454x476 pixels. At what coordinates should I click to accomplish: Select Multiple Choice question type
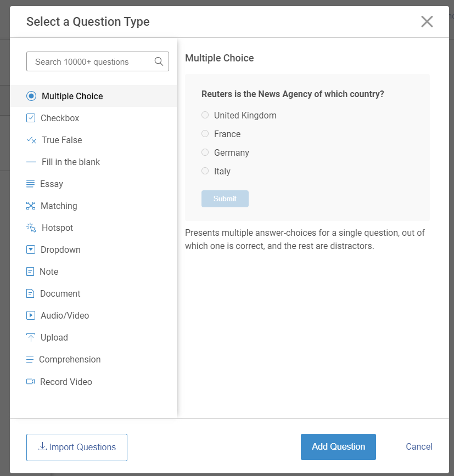coord(72,96)
